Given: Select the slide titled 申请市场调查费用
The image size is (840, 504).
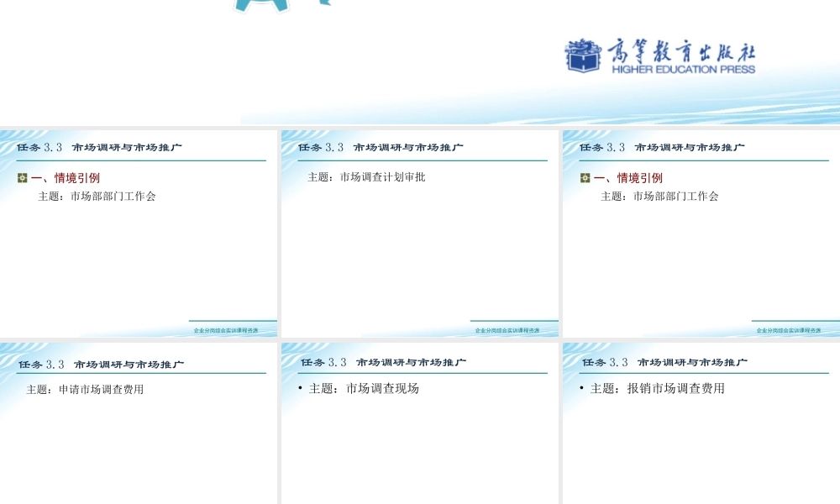Looking at the screenshot, I should tap(139, 420).
